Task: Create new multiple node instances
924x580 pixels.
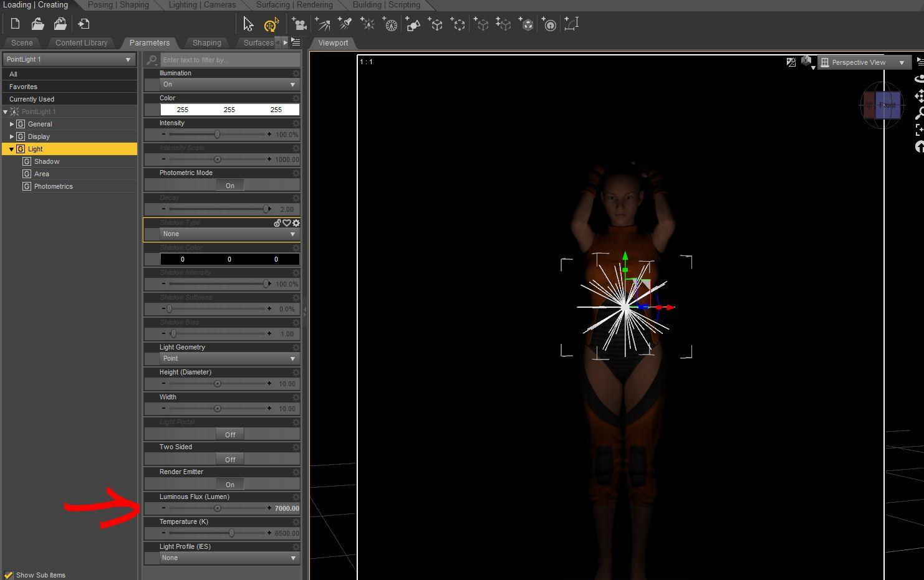Action: point(504,24)
